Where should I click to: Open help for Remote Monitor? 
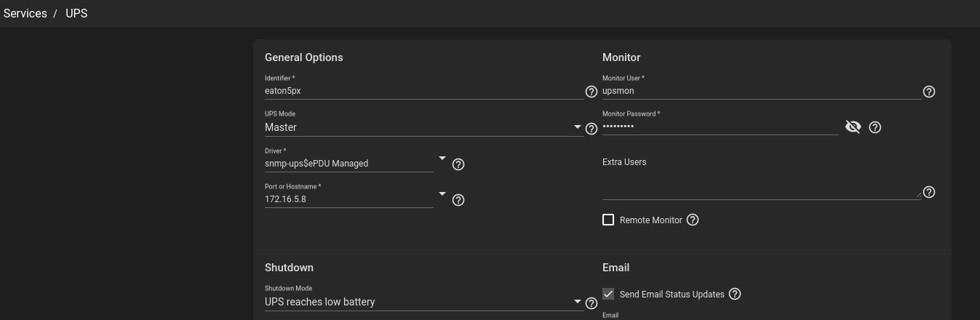point(693,220)
